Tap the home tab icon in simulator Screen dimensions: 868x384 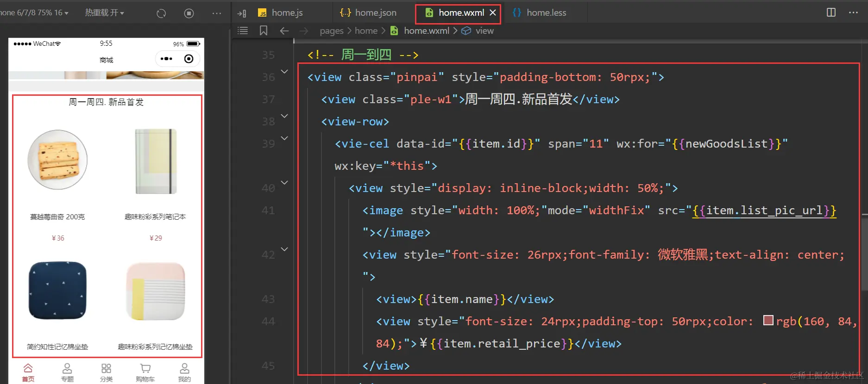tap(28, 369)
